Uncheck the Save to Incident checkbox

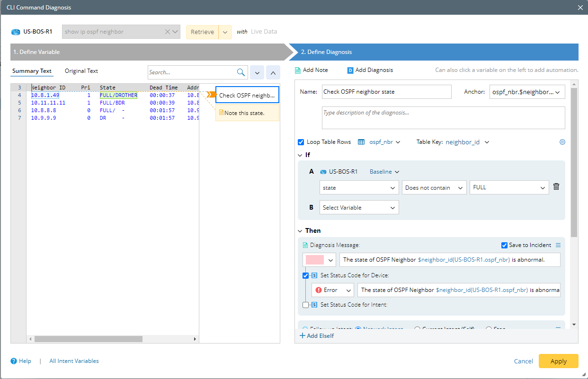(x=504, y=245)
